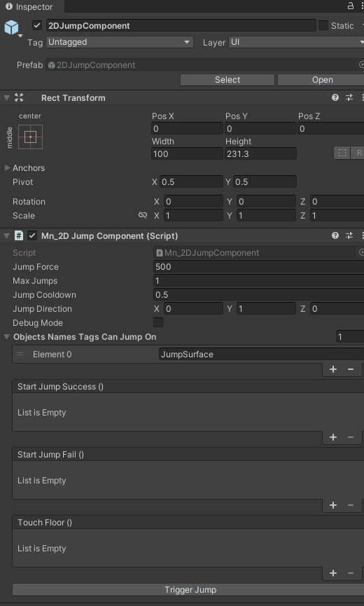Add listener to Start Jump Fail event
Screen dimensions: 364x606
pyautogui.click(x=332, y=506)
